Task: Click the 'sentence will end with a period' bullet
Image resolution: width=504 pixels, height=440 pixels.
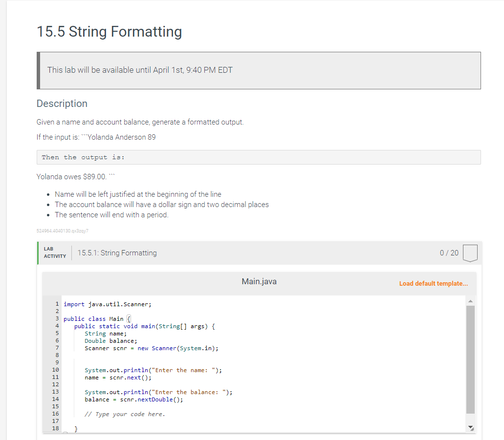Action: click(x=111, y=215)
